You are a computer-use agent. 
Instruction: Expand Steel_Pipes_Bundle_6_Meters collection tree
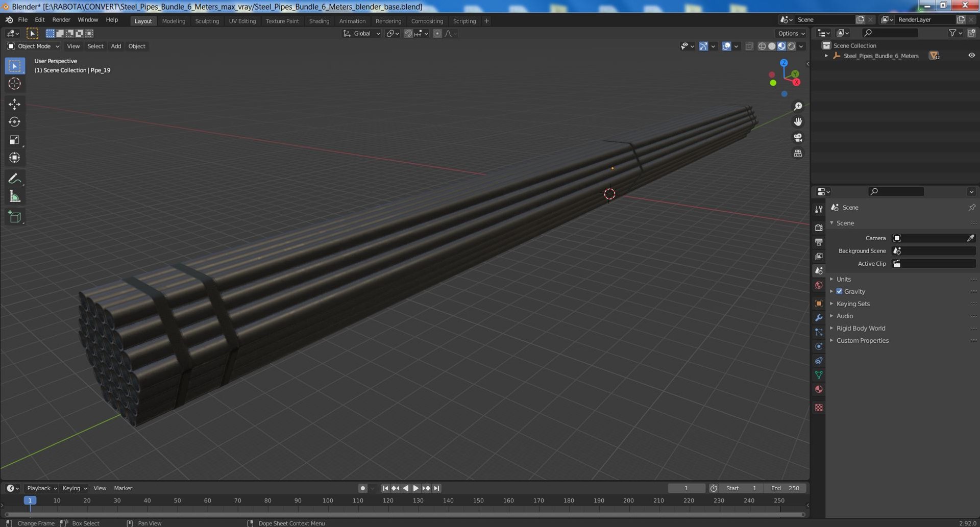coord(826,56)
